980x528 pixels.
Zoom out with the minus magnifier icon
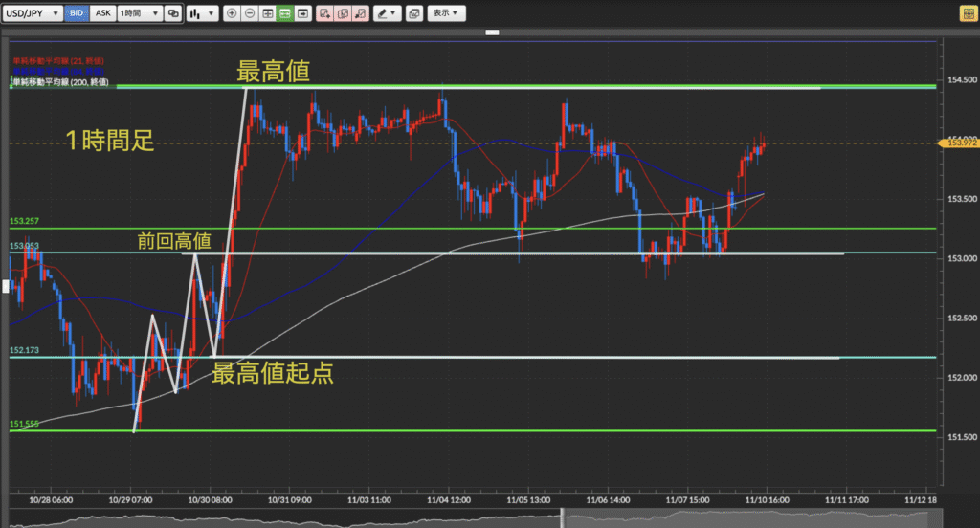click(x=250, y=13)
